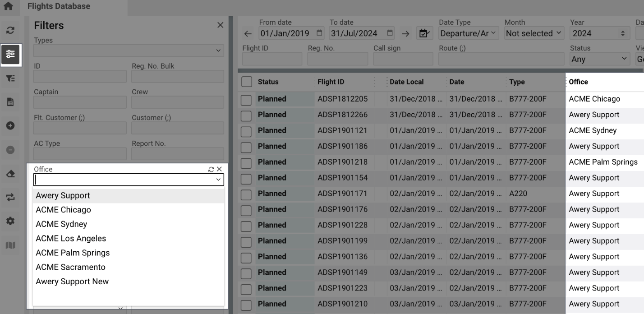
Task: Refresh flights using the circular arrows sidebar icon
Action: [10, 30]
